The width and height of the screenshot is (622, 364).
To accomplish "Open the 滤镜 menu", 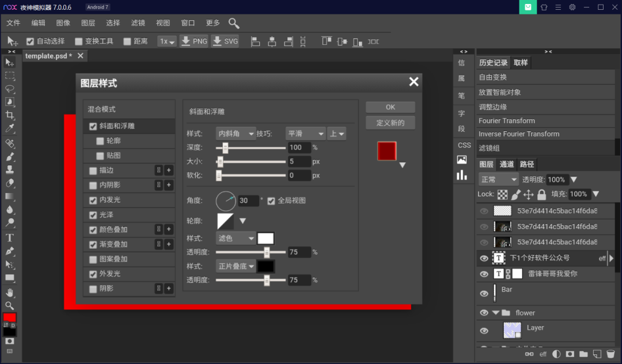I will click(x=138, y=23).
